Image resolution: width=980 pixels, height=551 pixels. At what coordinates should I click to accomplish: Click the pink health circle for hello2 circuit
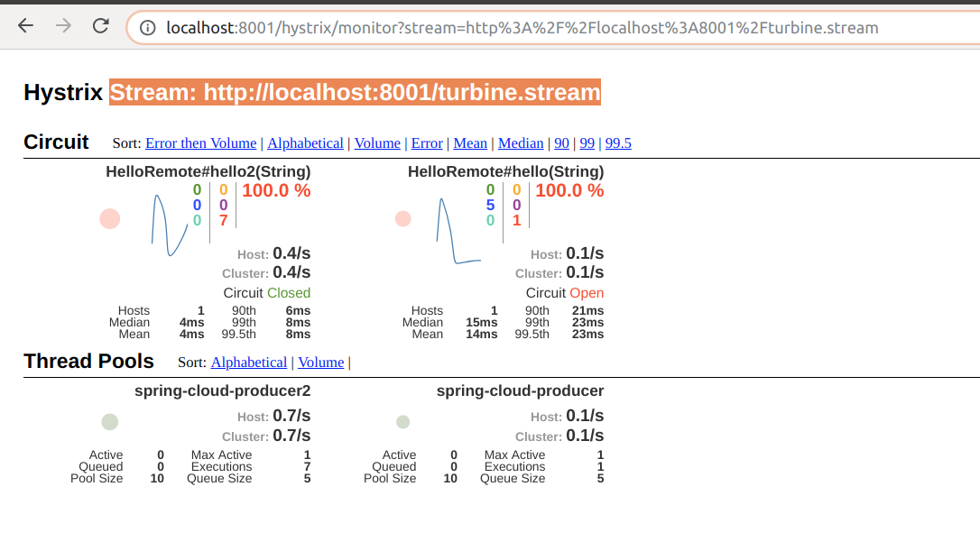tap(110, 219)
